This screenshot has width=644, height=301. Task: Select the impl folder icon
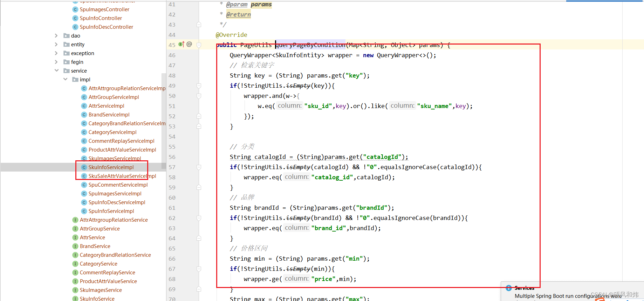pyautogui.click(x=75, y=80)
